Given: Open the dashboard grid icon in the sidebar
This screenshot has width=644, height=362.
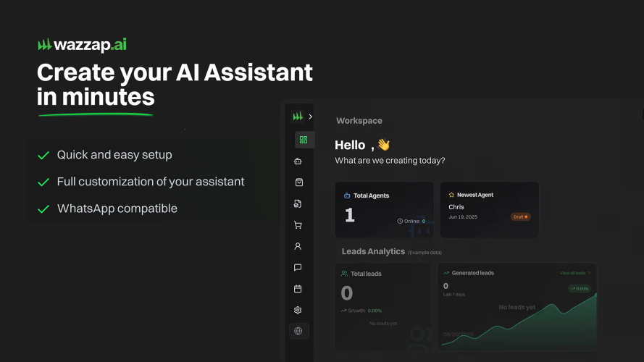Looking at the screenshot, I should 304,140.
